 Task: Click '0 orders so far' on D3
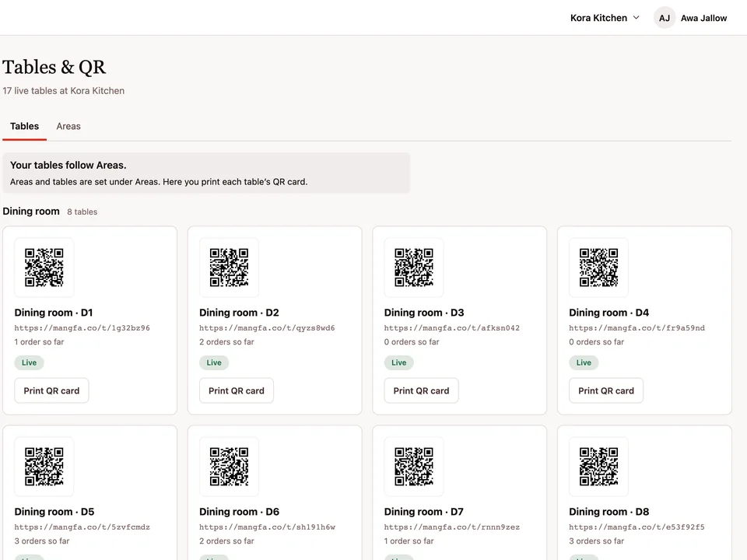coord(412,342)
